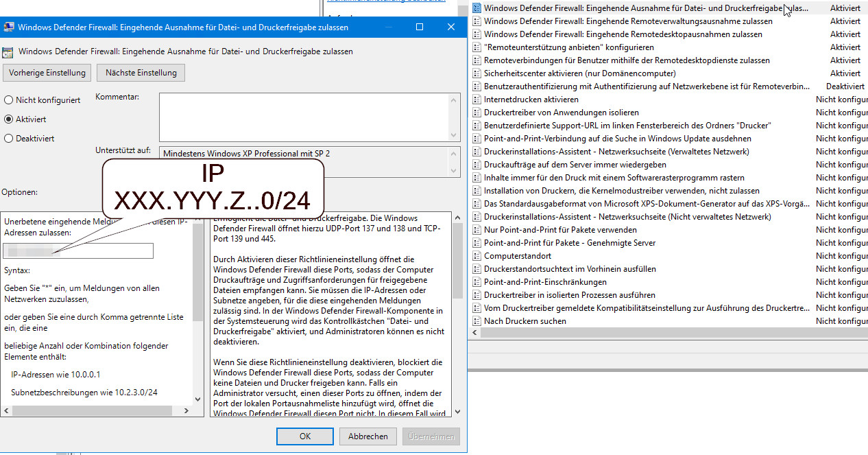Click options pane horizontal scroll left arrow
The height and width of the screenshot is (455, 868).
[x=6, y=410]
